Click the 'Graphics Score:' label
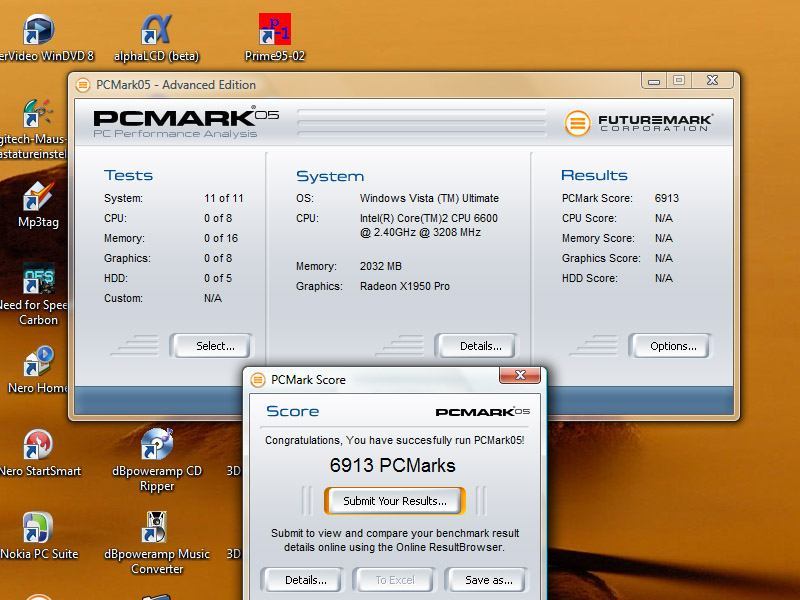Screen dimensions: 800x600 pyautogui.click(x=601, y=258)
